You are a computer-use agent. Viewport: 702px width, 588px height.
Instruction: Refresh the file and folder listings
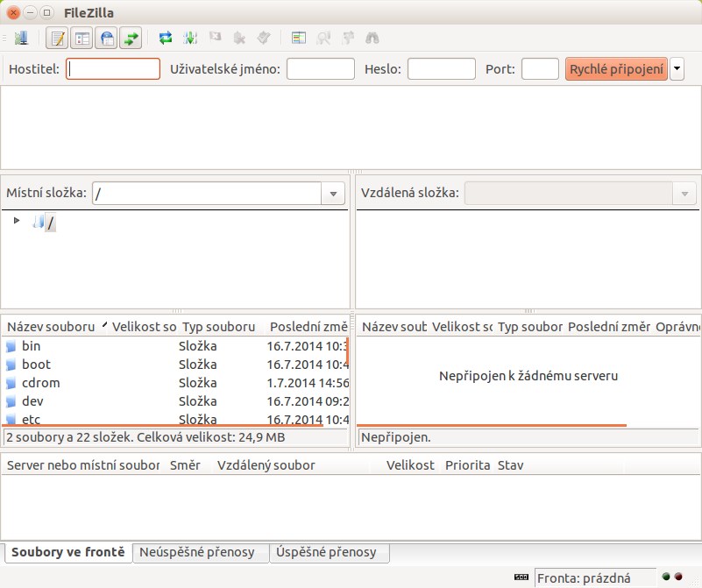coord(165,38)
